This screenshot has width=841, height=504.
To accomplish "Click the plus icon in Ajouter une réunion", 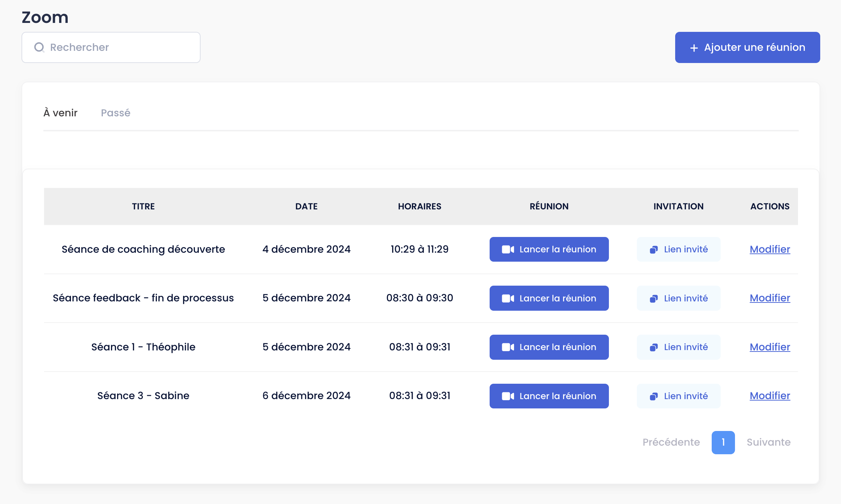I will click(694, 48).
